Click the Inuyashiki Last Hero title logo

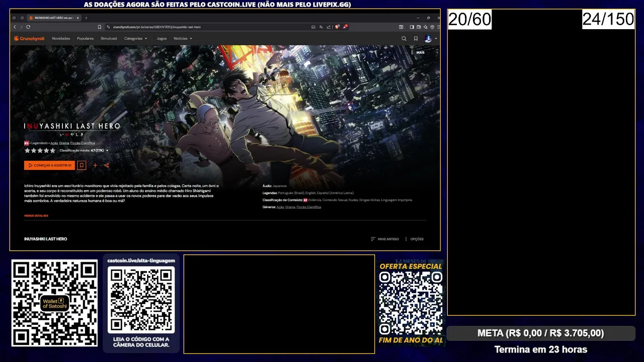click(72, 129)
